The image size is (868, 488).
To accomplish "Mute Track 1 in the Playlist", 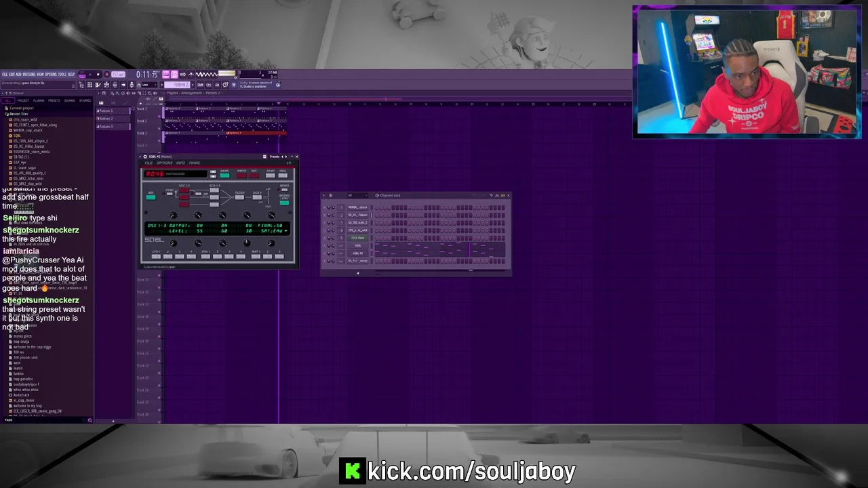I will [159, 117].
